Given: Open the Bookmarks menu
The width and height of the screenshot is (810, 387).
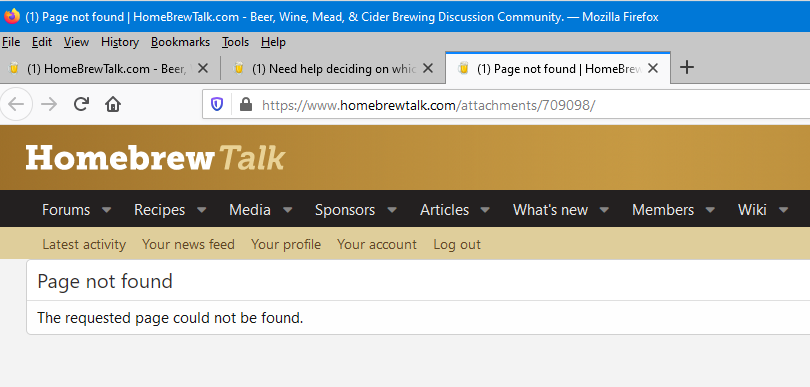Looking at the screenshot, I should [x=180, y=42].
